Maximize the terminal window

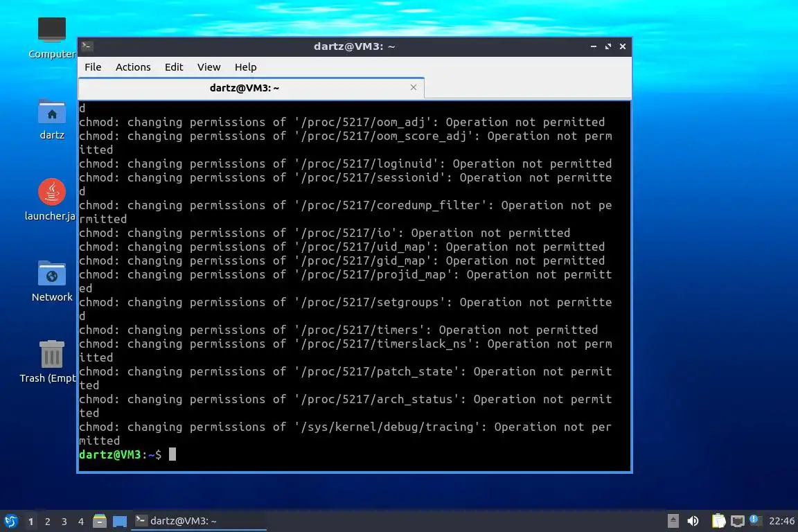coord(608,46)
